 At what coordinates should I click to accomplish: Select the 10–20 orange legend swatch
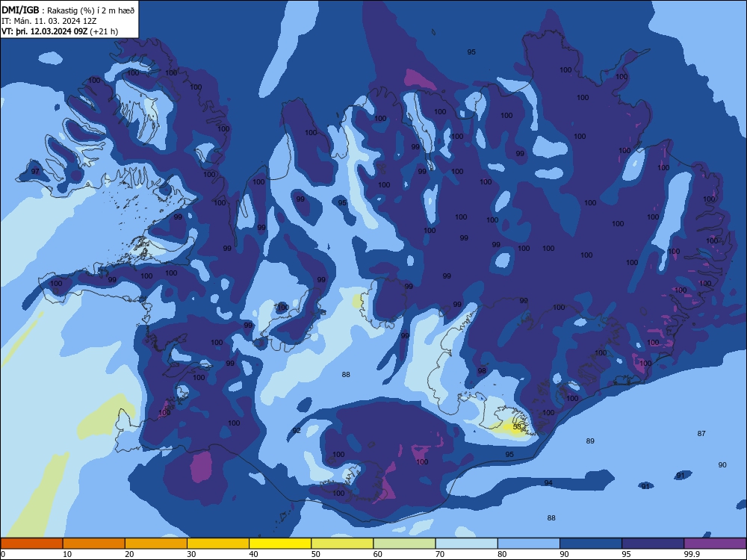click(94, 544)
